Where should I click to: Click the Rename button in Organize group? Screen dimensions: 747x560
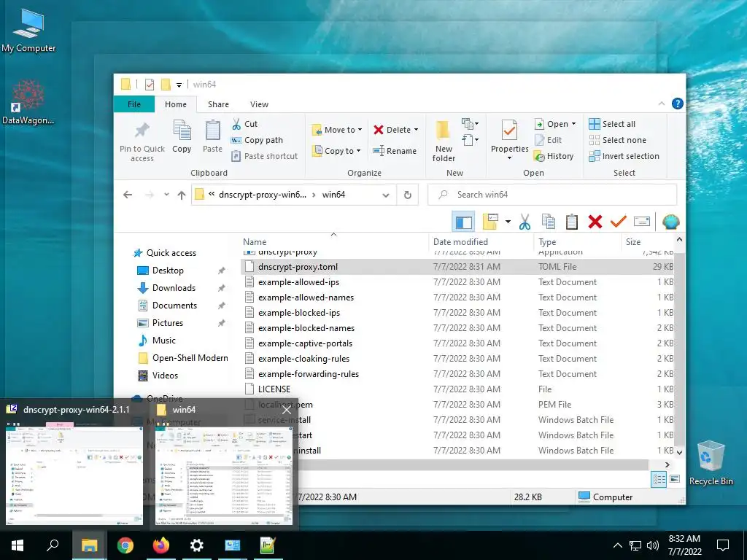[395, 151]
